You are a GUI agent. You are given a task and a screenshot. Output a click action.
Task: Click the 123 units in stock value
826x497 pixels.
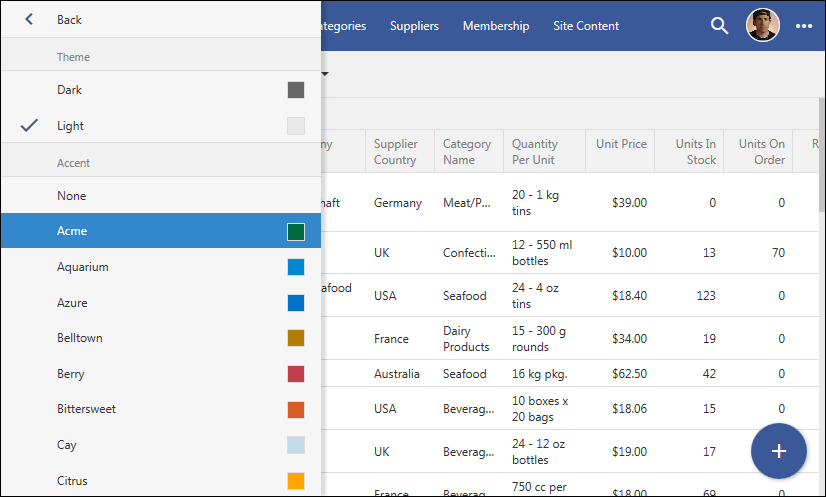706,296
